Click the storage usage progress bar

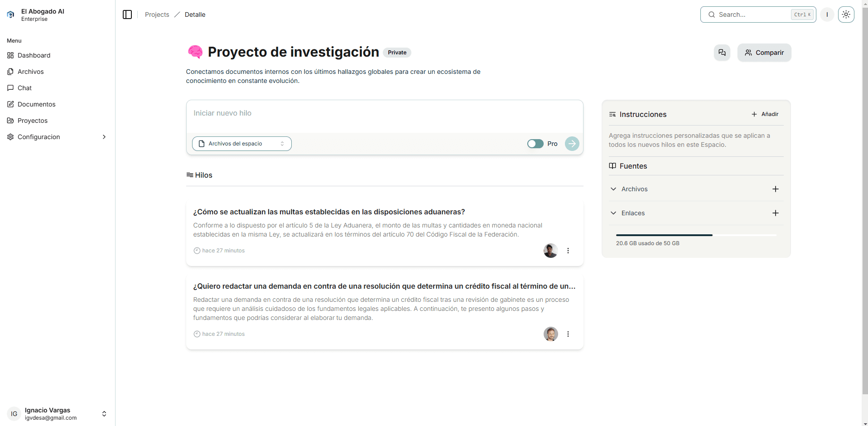pyautogui.click(x=696, y=235)
